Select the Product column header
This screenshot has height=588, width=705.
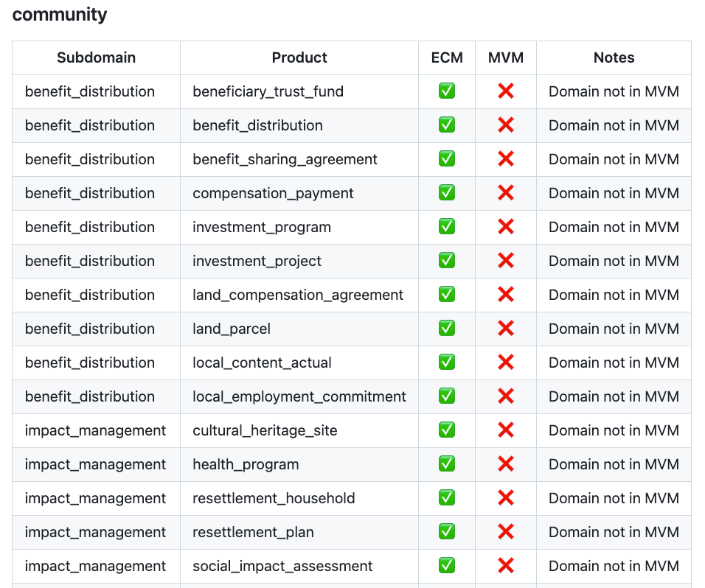point(299,57)
